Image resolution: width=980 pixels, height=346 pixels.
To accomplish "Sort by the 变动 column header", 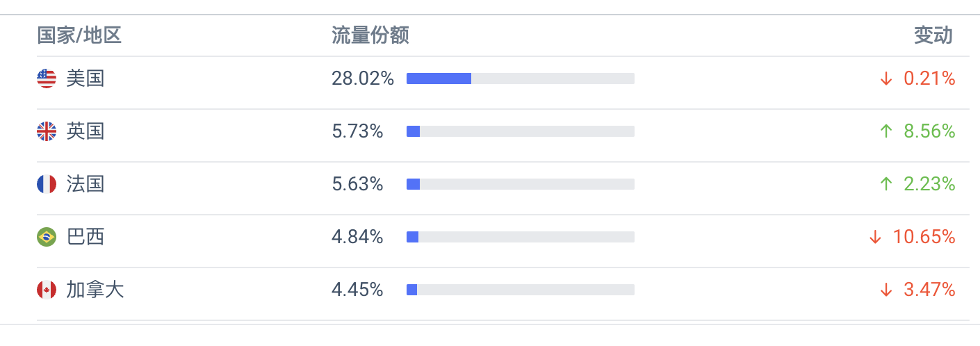I will [x=933, y=35].
